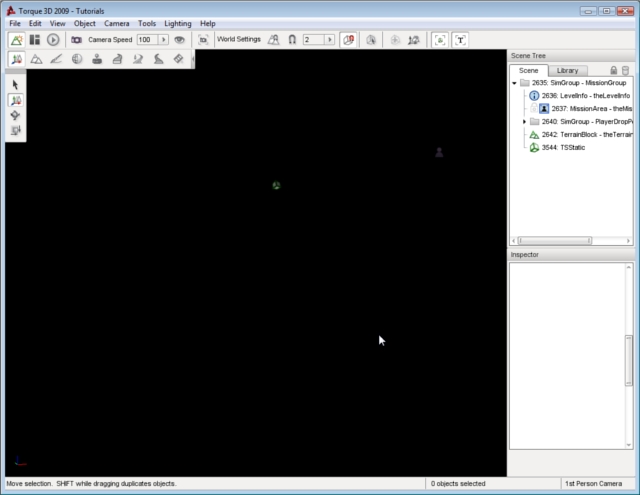
Task: Toggle the snap magnet icon
Action: coord(291,40)
